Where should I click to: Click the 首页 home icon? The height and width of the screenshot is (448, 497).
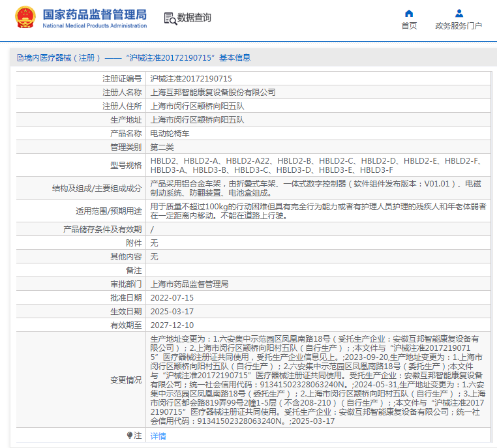(x=409, y=13)
